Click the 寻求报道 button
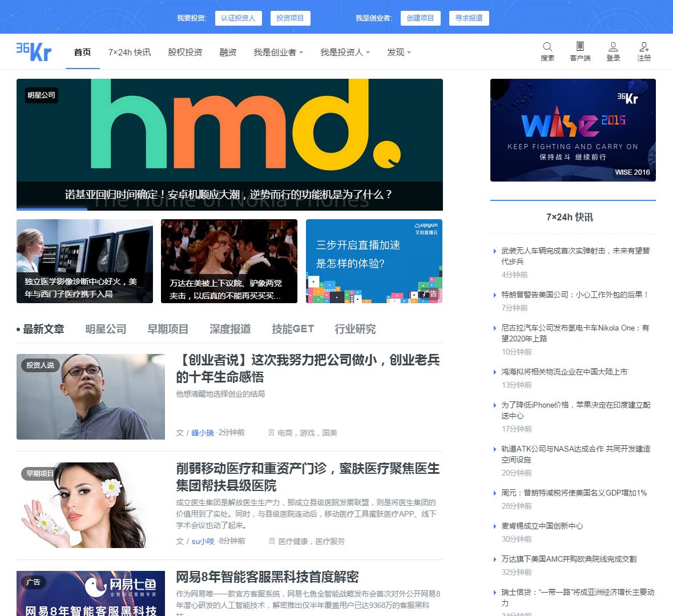The height and width of the screenshot is (616, 673). [469, 18]
